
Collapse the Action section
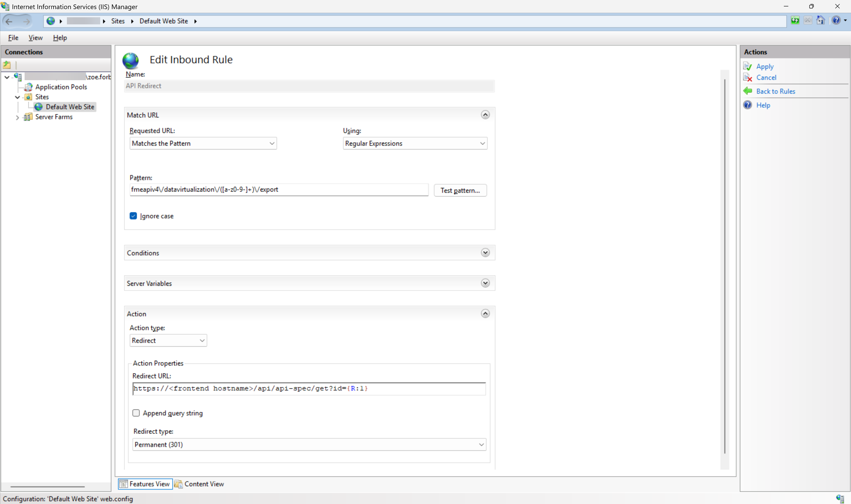(x=485, y=314)
